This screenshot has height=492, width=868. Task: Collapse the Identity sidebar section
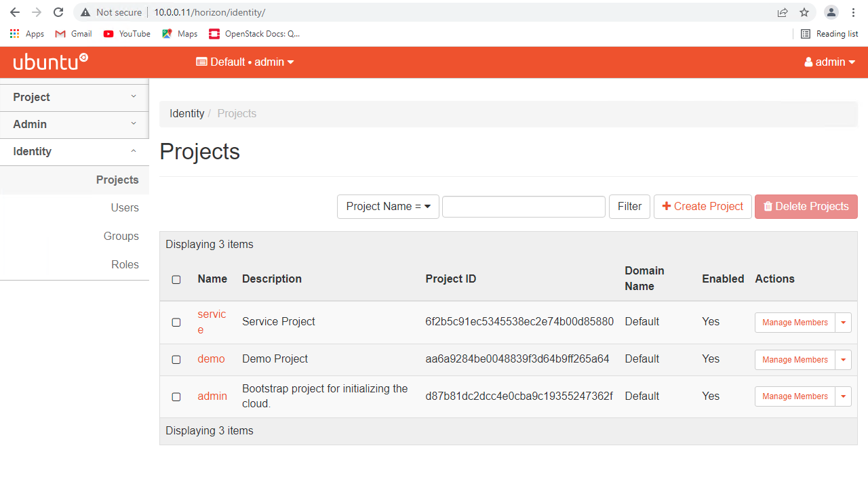click(x=74, y=152)
